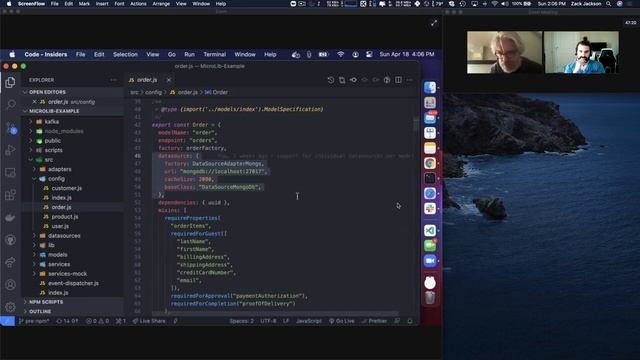
Task: Close the order.js editor tab
Action: pos(169,80)
